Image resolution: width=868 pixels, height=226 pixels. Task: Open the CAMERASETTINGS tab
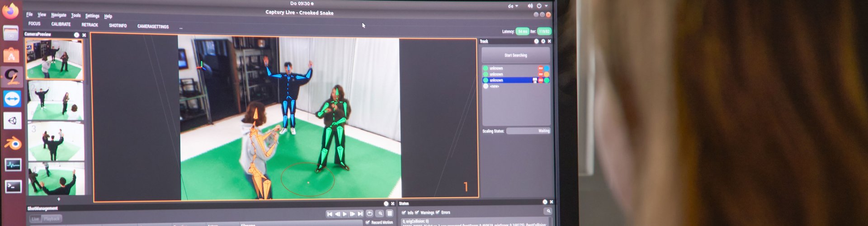(x=153, y=27)
